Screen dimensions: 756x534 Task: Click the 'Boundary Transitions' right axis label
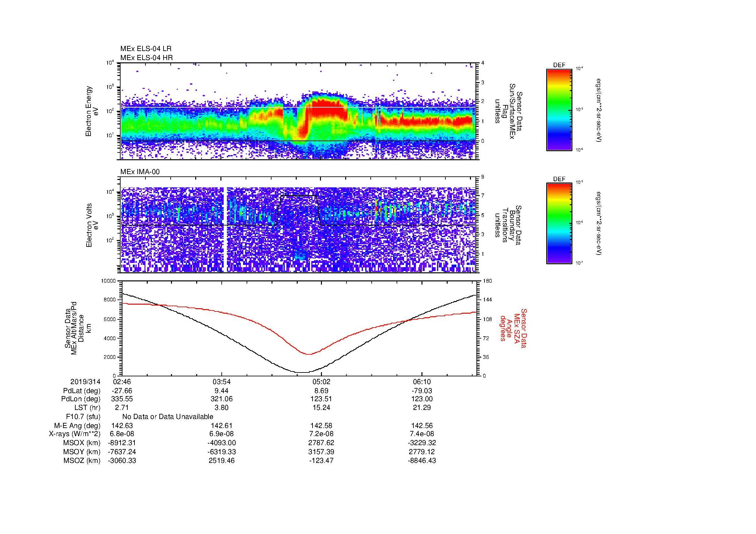508,225
